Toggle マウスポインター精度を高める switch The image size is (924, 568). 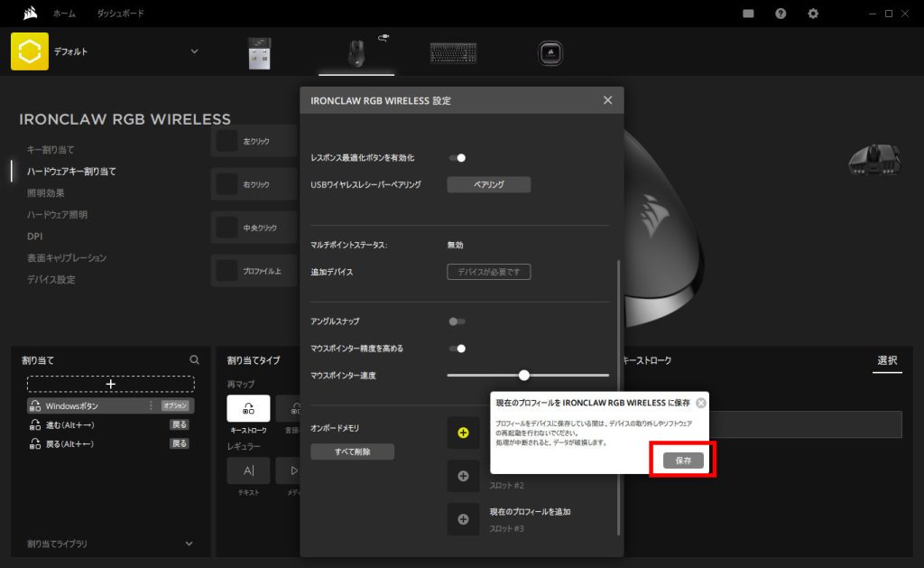(x=457, y=349)
